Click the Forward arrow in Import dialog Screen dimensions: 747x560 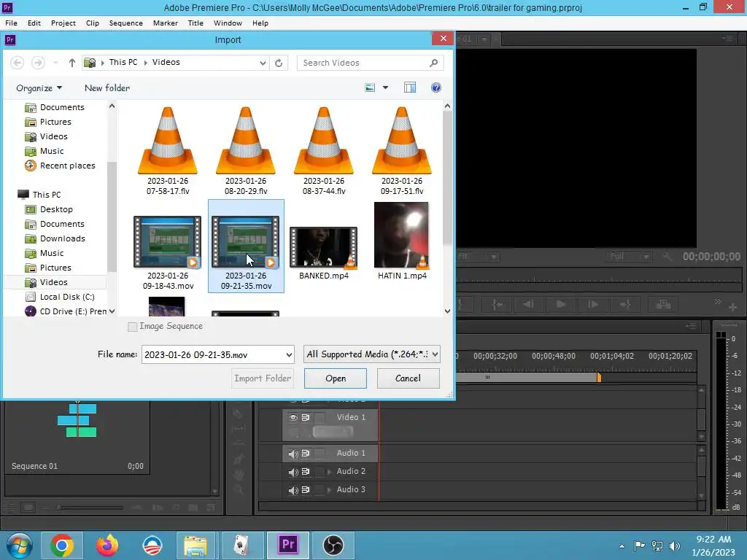click(38, 63)
